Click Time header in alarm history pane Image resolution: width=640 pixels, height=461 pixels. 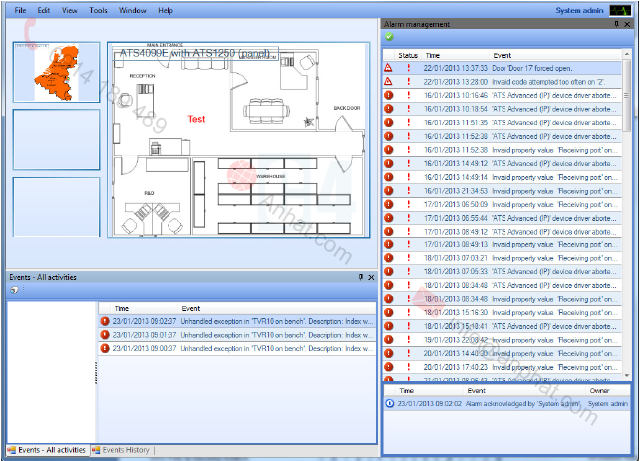tap(407, 391)
